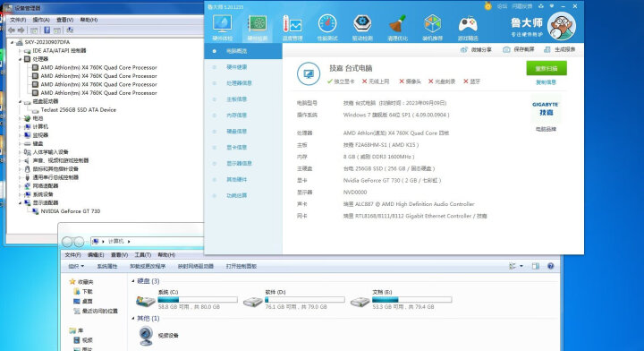This screenshot has height=351, width=644.
Task: Open 硬件体检 in Ludashi toolbar
Action: [222, 28]
